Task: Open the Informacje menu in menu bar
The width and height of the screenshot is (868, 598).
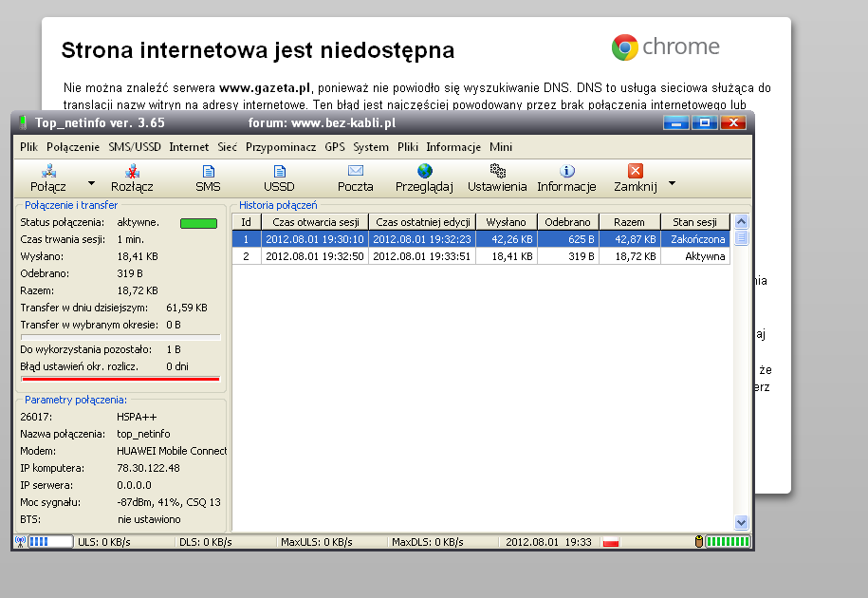Action: click(453, 147)
